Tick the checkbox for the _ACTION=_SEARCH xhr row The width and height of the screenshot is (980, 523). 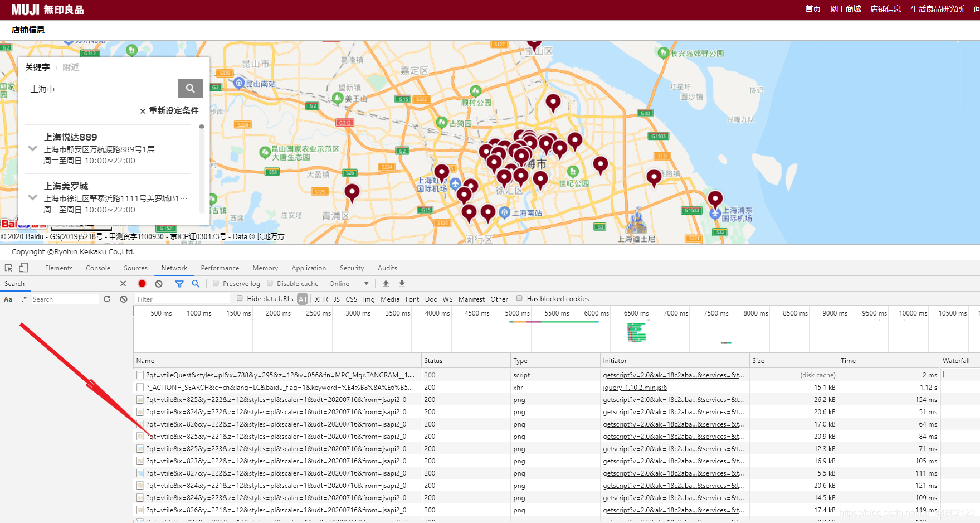(x=140, y=388)
